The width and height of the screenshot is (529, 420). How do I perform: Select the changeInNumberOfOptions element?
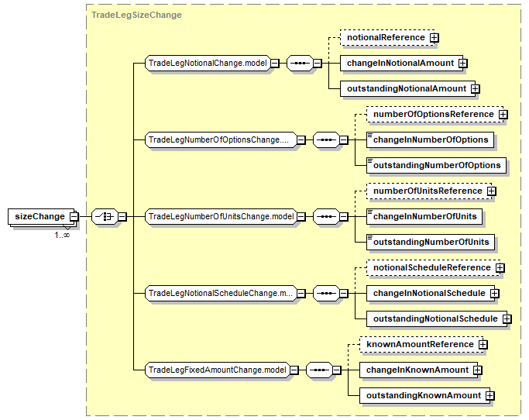click(430, 140)
